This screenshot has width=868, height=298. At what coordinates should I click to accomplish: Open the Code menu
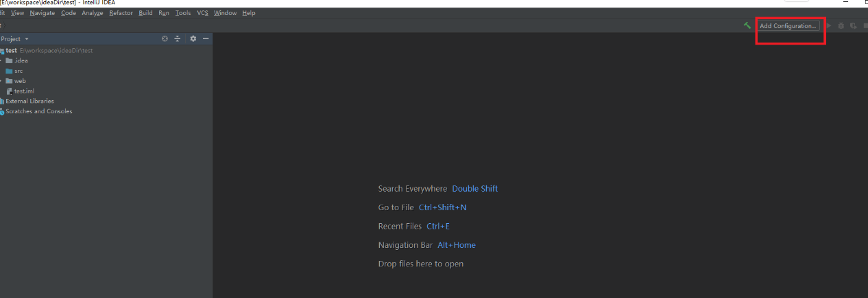(x=69, y=13)
